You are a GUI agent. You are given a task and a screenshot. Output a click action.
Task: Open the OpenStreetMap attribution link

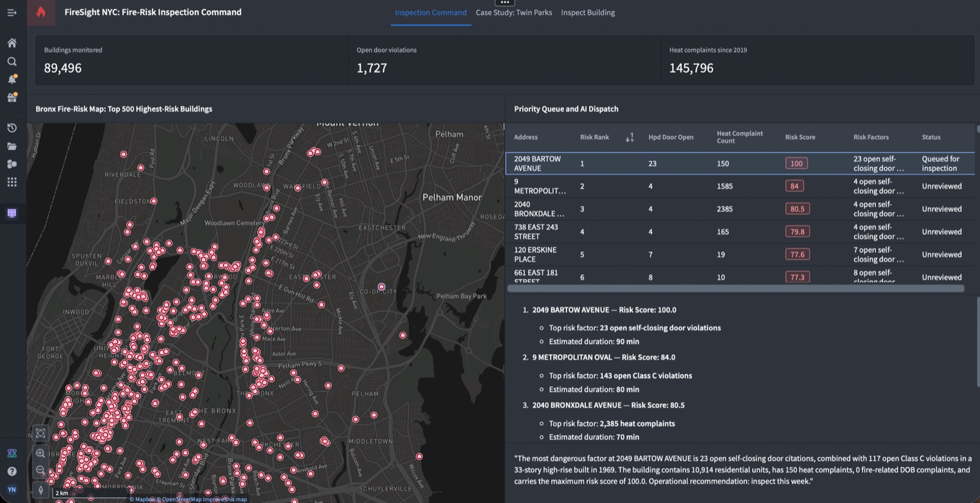(179, 499)
